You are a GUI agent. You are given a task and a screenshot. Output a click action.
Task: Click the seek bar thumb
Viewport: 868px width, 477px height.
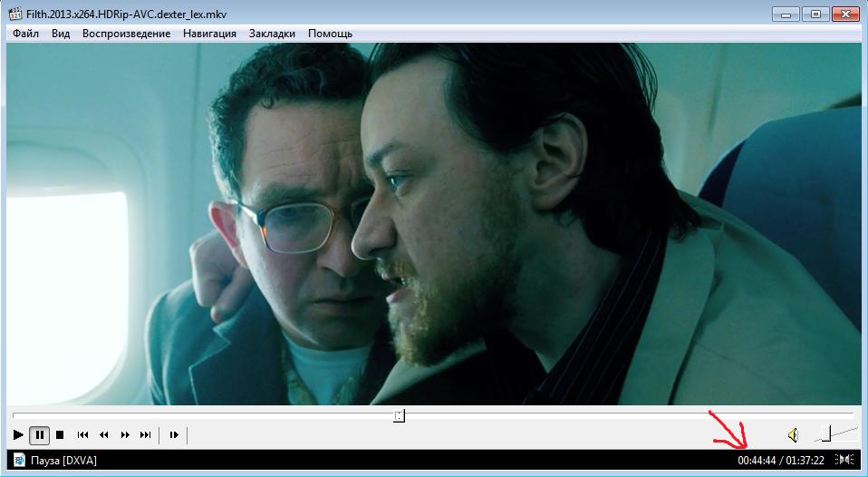(x=400, y=415)
